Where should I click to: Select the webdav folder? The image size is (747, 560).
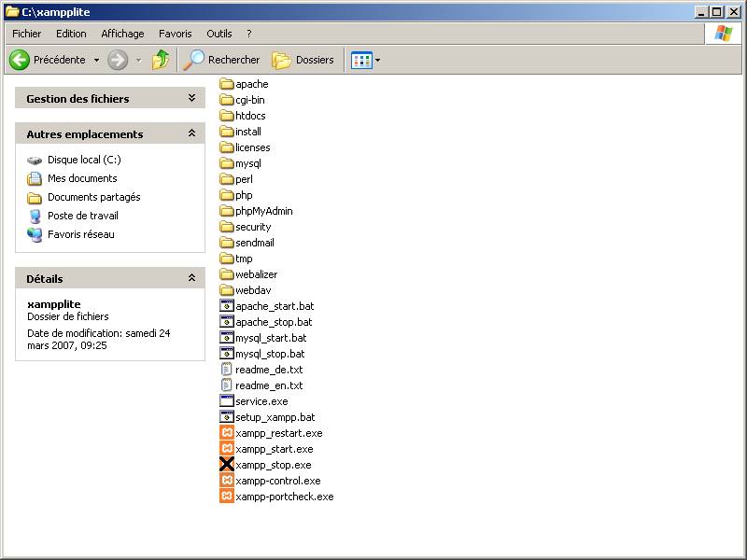coord(246,290)
